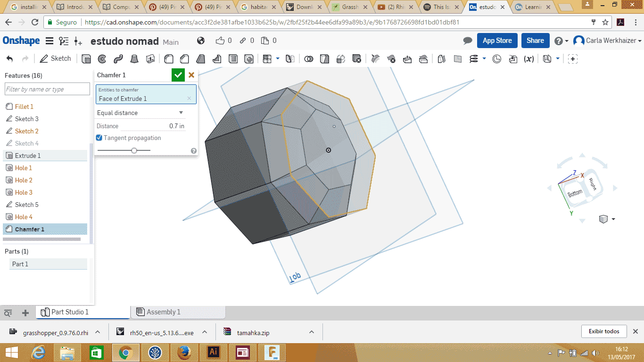Click the chamfer dialog preview slider handle
Image resolution: width=644 pixels, height=362 pixels.
[x=134, y=150]
